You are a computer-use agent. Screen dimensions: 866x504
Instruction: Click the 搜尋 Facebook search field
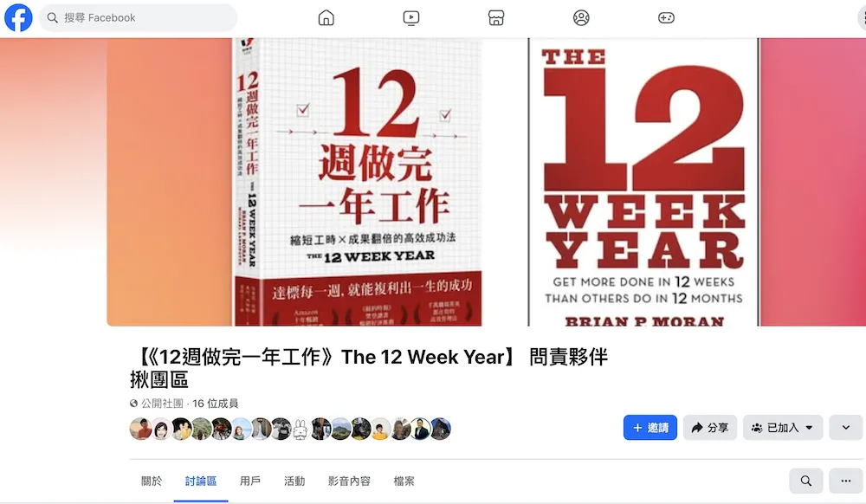(138, 17)
